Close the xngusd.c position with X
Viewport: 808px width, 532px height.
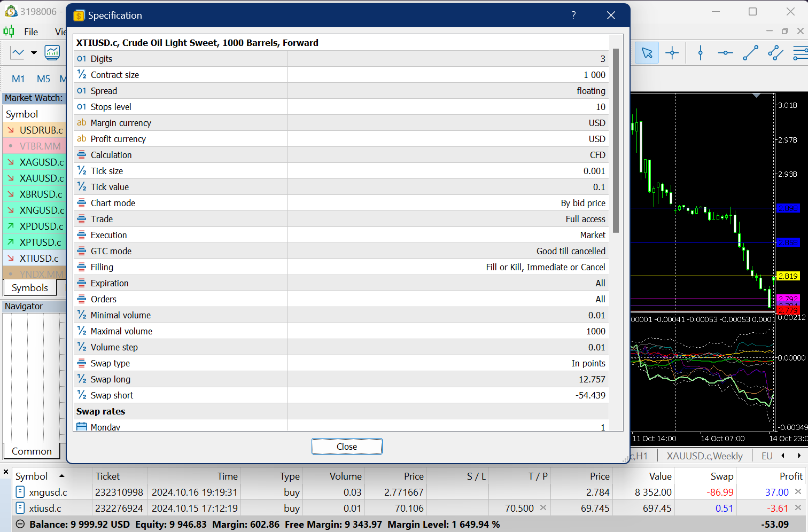(798, 491)
